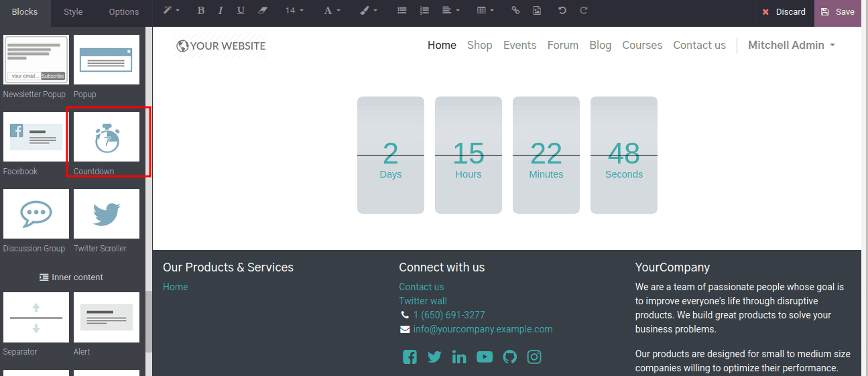Screen dimensions: 868x376
Task: Open the footer GitHub icon
Action: (x=510, y=357)
